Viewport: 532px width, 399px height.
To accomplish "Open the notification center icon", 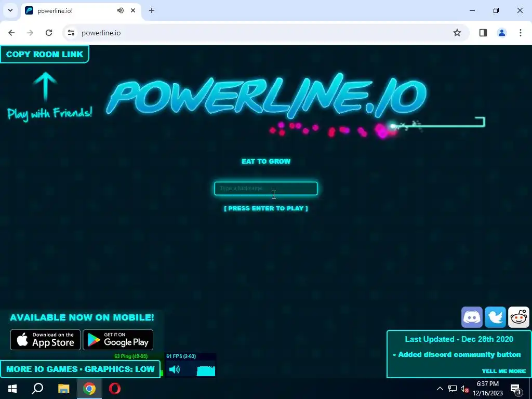I will 516,389.
